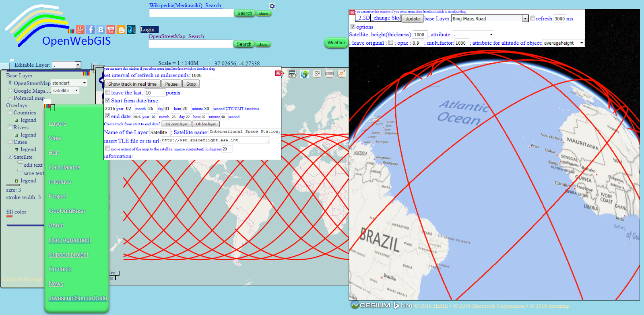Toggle the options checkbox in globe window
Screen dimensions: 644x315
(353, 26)
